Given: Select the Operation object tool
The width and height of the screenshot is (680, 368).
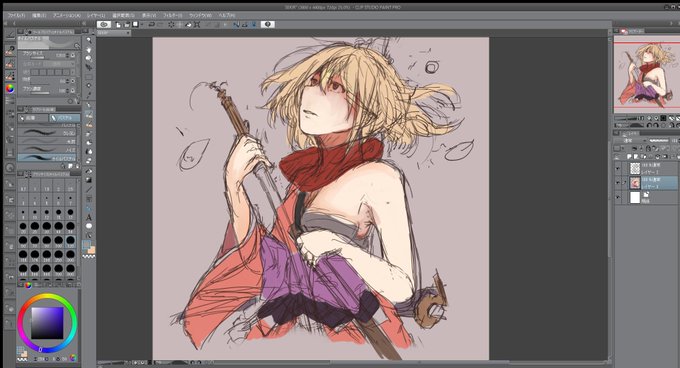Looking at the screenshot, I should tap(89, 58).
